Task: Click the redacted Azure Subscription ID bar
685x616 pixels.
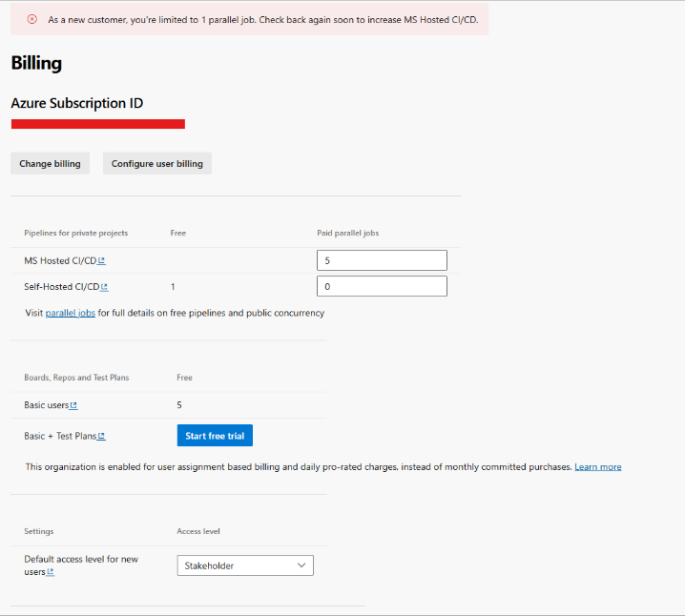Action: pyautogui.click(x=98, y=124)
